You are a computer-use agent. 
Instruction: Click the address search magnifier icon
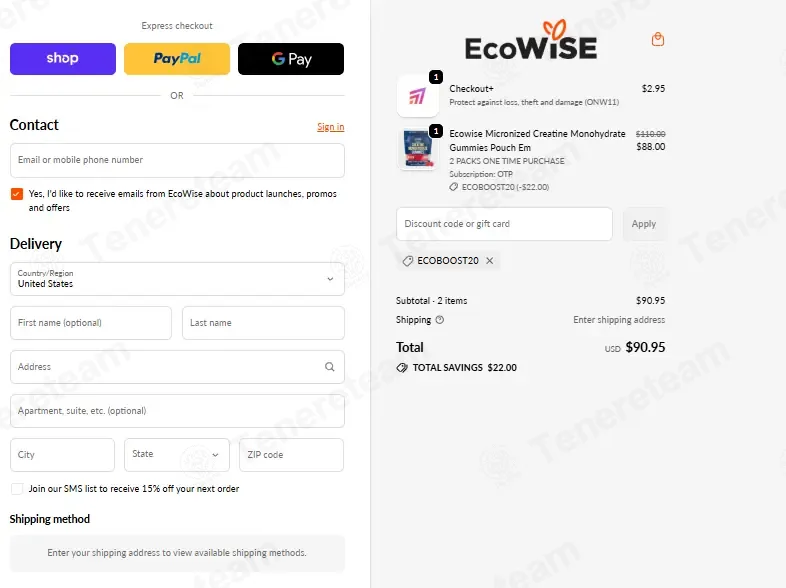point(329,367)
